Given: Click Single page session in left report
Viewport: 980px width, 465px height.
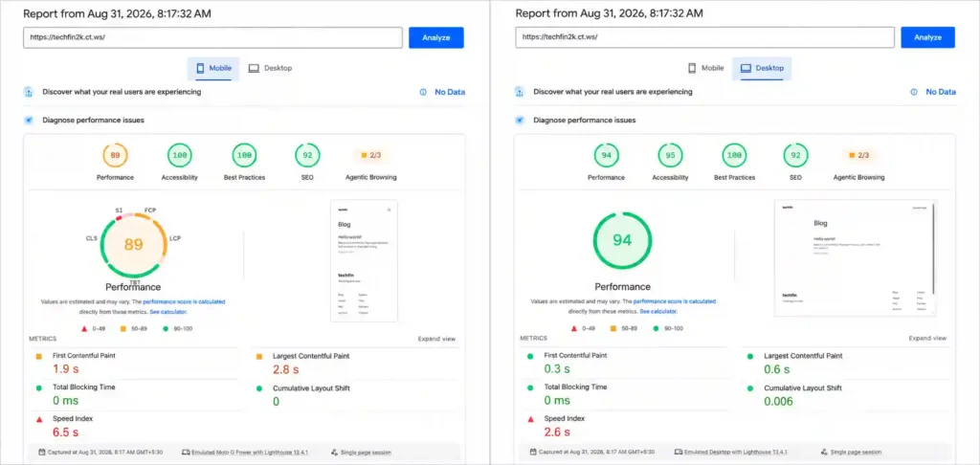Looking at the screenshot, I should click(x=361, y=452).
